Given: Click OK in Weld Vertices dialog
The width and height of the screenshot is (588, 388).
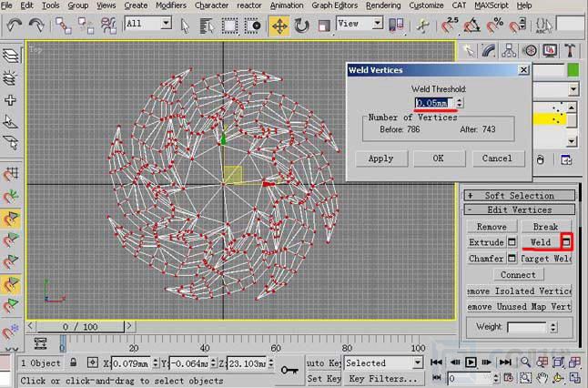Looking at the screenshot, I should (x=439, y=158).
